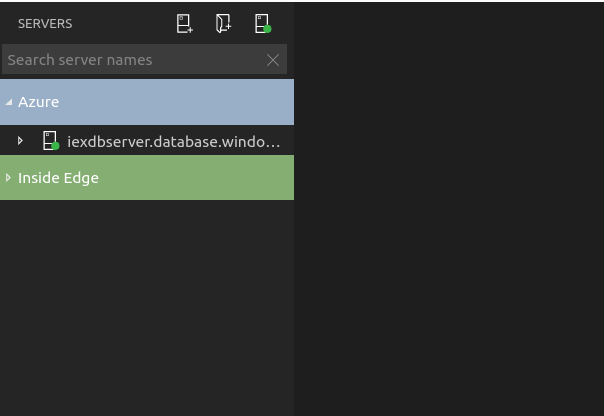Click the New Connection server icon
This screenshot has height=416, width=604.
185,23
